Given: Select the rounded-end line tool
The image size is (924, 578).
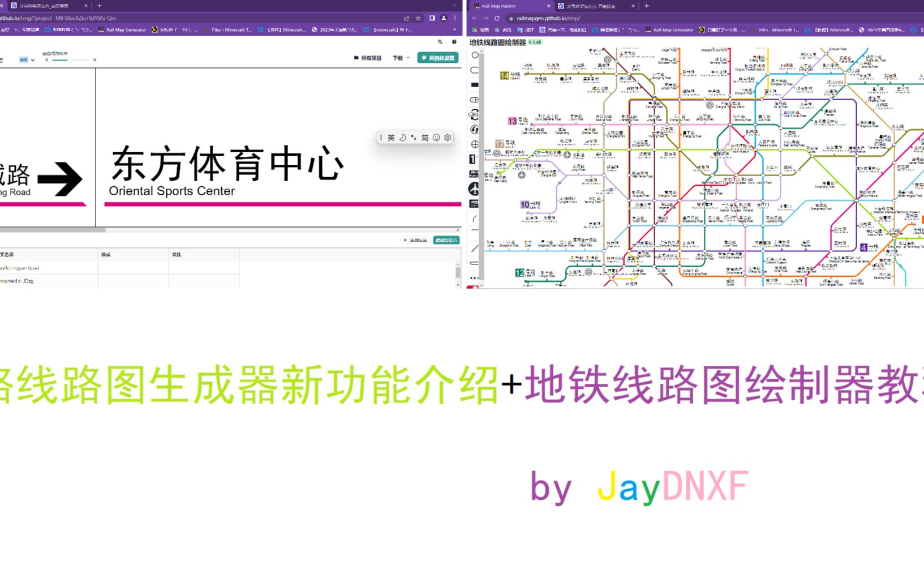Looking at the screenshot, I should [x=475, y=263].
